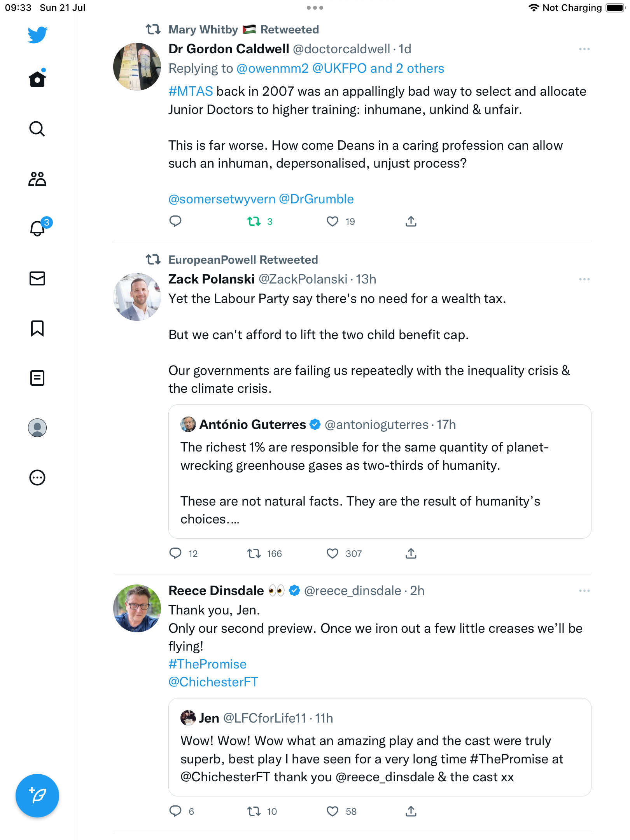This screenshot has height=840, width=630.
Task: Open the profile tab in sidebar
Action: [x=37, y=428]
